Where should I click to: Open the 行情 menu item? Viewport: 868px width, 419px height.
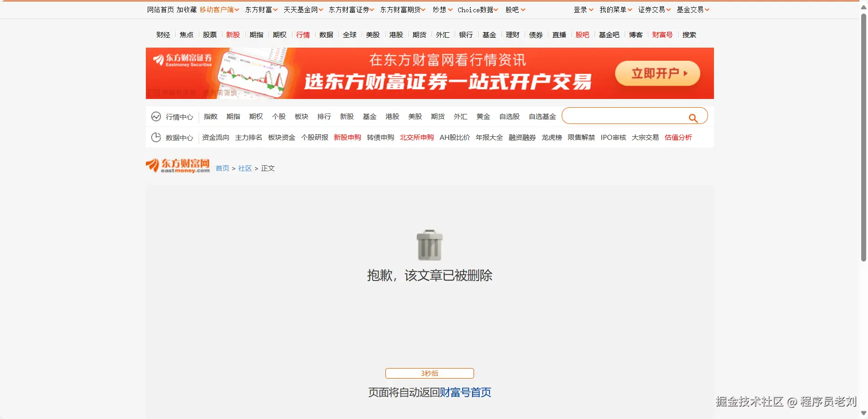pyautogui.click(x=302, y=35)
